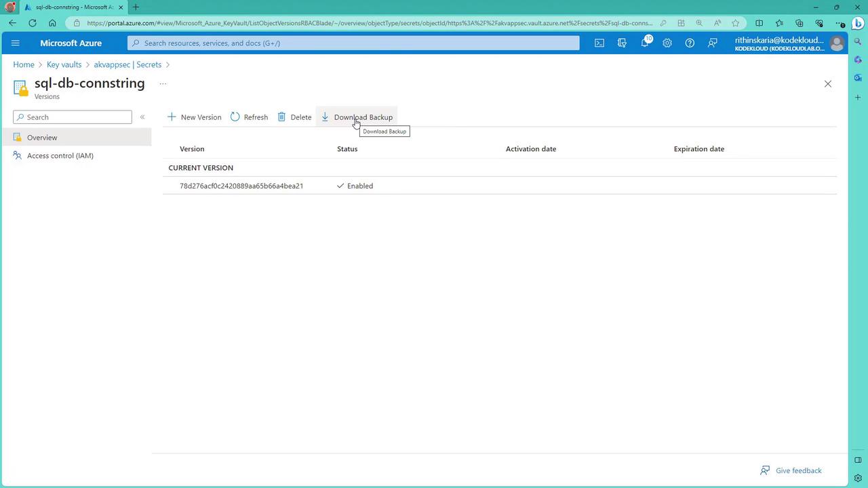
Task: Navigate to Key vaults breadcrumb
Action: coord(64,64)
